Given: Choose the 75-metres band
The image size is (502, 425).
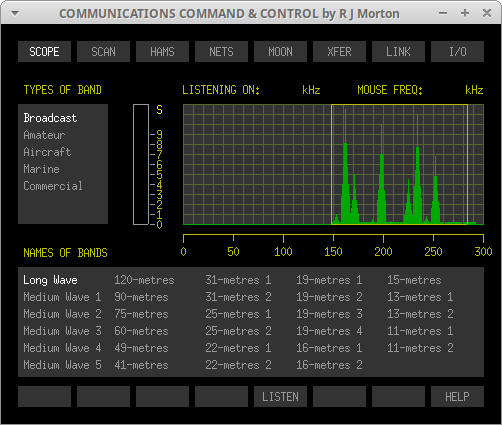Looking at the screenshot, I should point(141,314).
